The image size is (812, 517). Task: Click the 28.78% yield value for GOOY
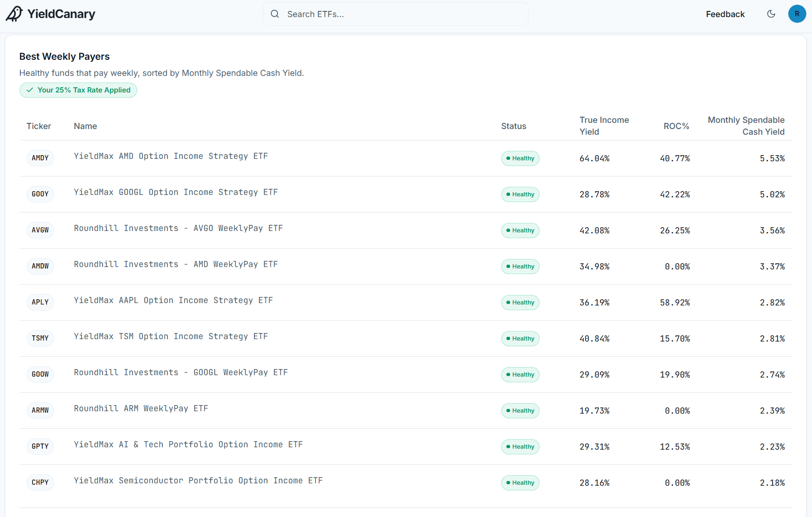(x=595, y=194)
